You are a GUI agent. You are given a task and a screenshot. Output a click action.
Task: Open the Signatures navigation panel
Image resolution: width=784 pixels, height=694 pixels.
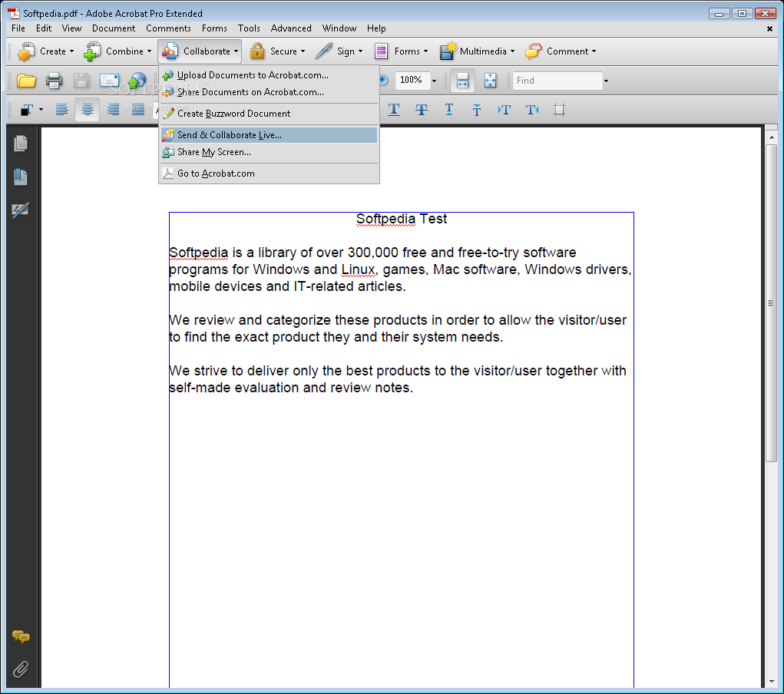[21, 210]
